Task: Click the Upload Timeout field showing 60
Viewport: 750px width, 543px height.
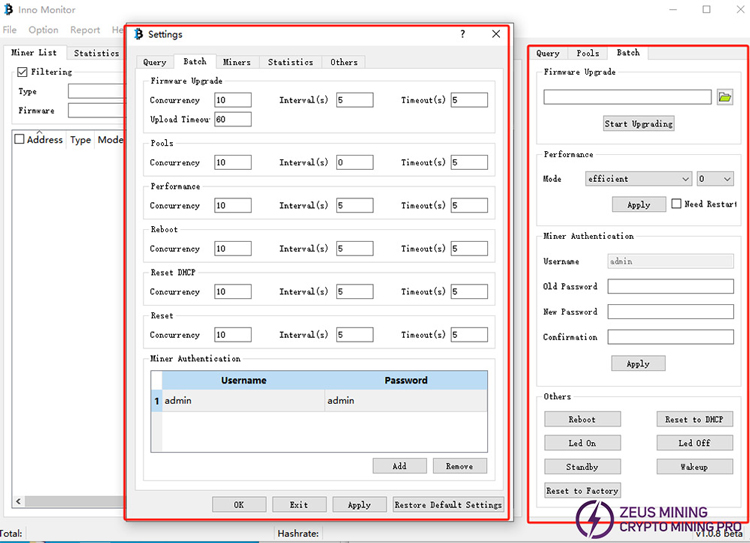Action: coord(232,119)
